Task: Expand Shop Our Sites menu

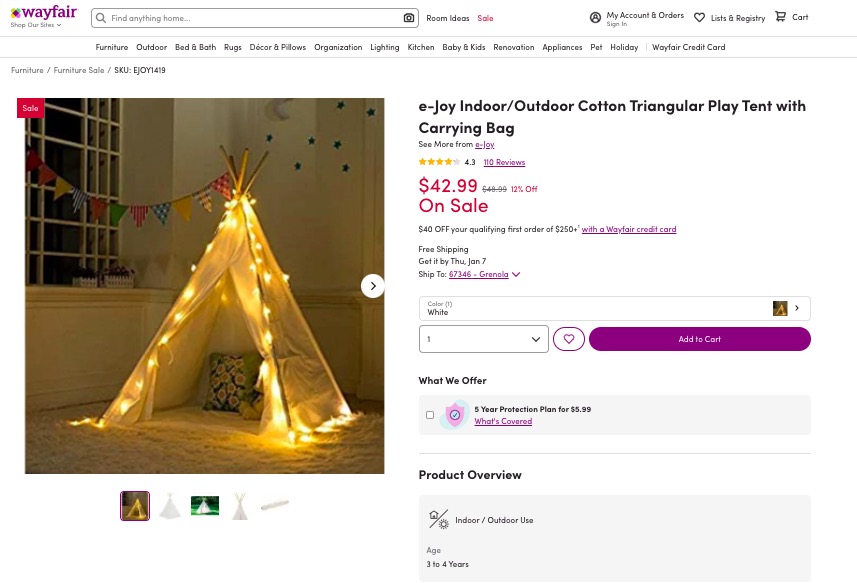Action: [36, 25]
